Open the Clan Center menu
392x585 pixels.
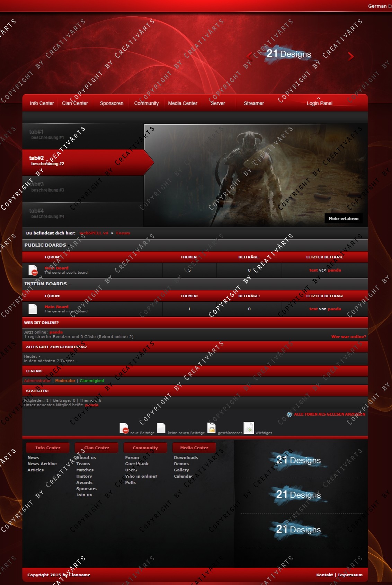75,103
